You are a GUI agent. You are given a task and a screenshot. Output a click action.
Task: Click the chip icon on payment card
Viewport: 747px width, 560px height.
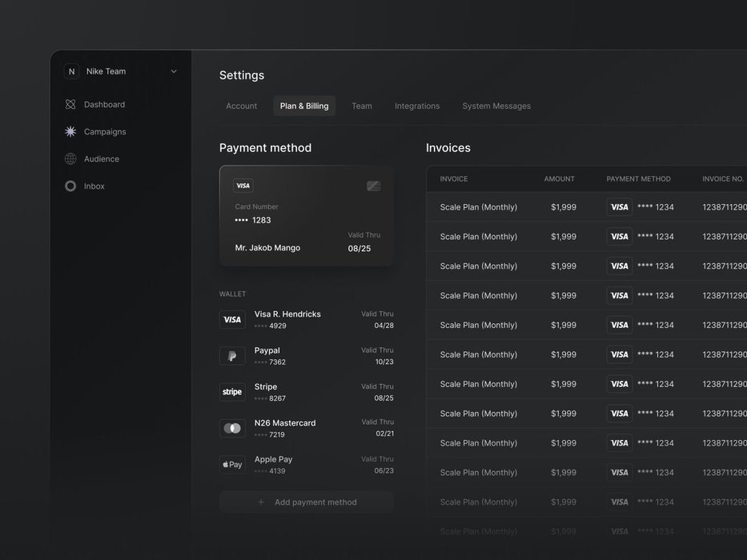pos(373,186)
